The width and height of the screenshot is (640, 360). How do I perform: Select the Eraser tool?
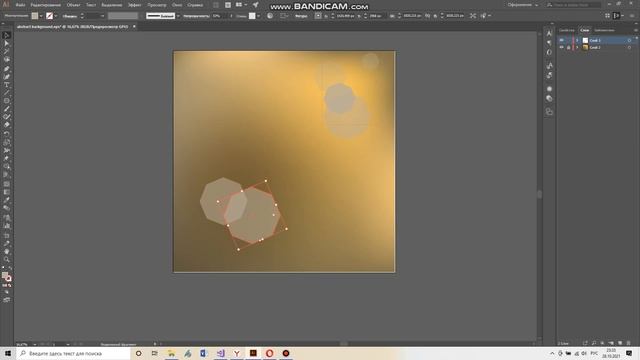click(6, 125)
